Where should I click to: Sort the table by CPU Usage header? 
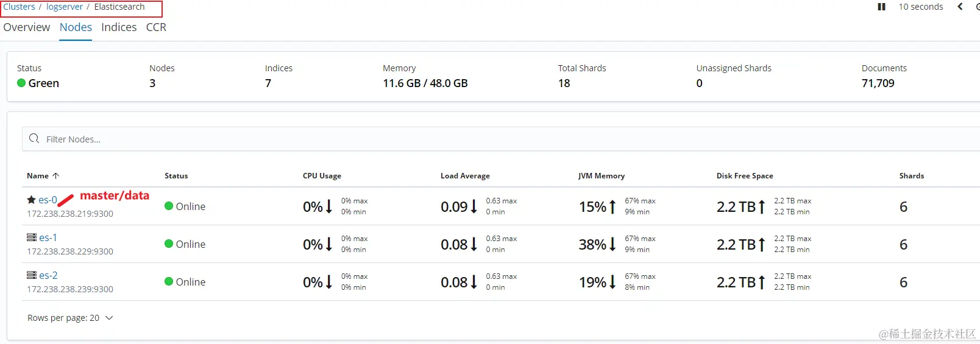click(x=322, y=176)
